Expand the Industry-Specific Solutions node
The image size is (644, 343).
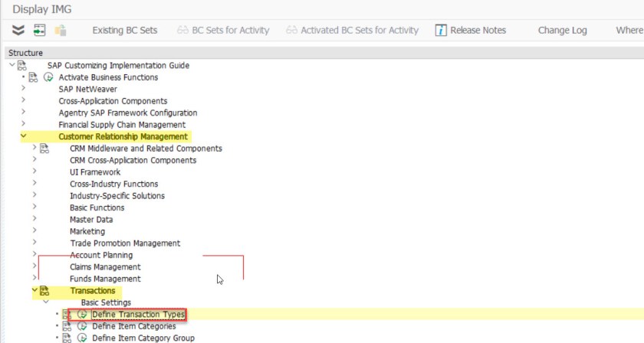(34, 195)
